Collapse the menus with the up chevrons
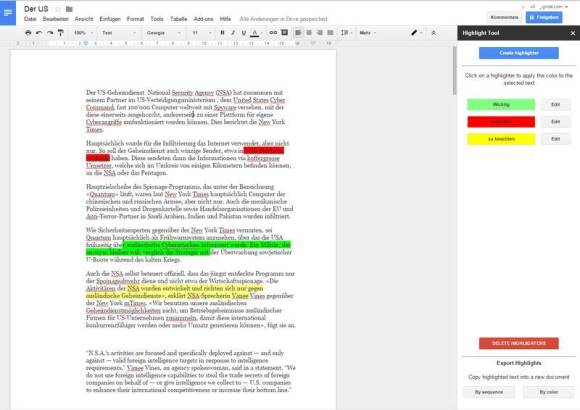 [x=434, y=33]
